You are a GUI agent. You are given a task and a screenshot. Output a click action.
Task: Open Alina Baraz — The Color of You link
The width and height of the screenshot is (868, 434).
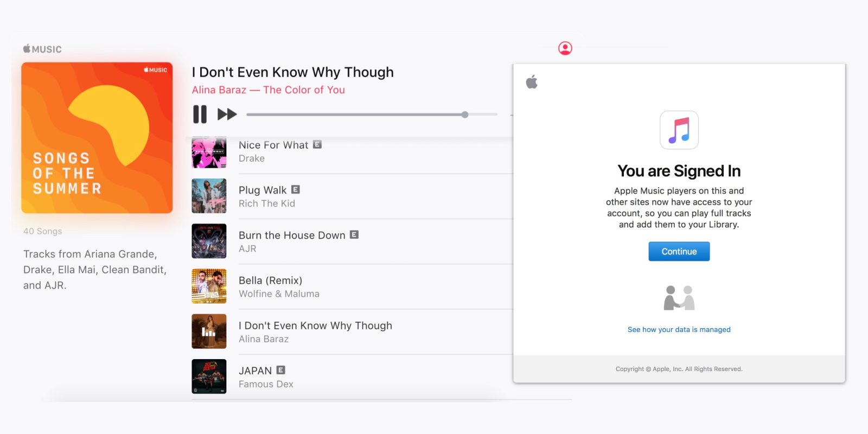pos(268,90)
